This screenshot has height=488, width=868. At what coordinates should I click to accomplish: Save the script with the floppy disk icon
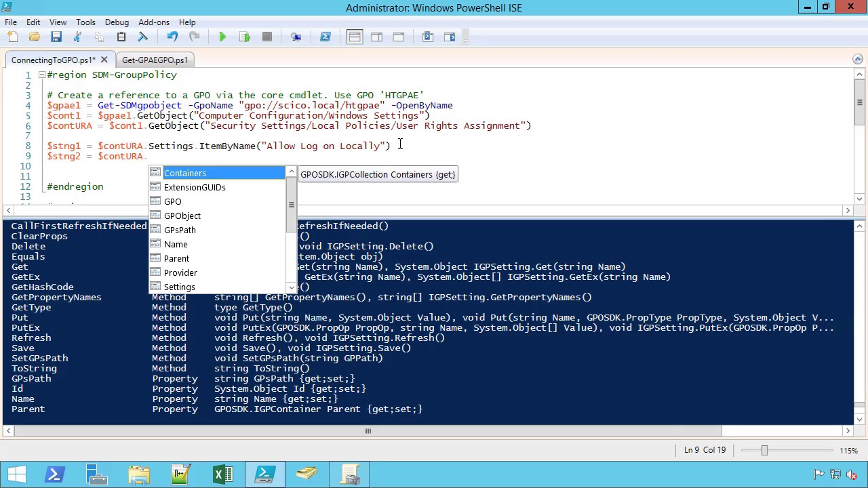(x=56, y=37)
